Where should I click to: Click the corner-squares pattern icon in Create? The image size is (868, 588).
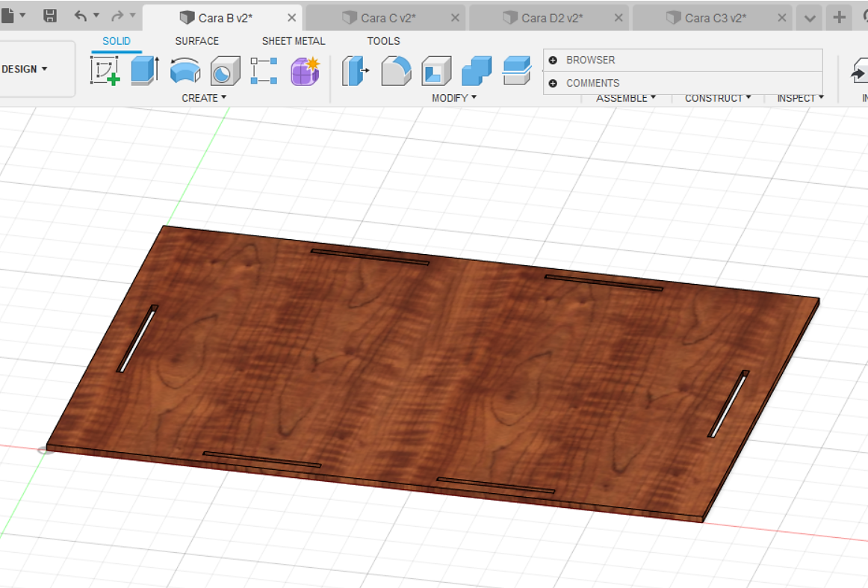[264, 70]
